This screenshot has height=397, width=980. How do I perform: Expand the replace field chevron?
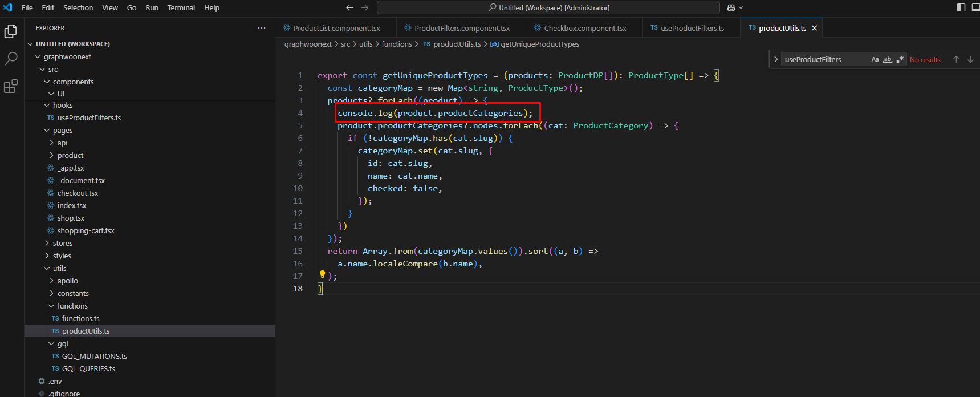coord(775,59)
